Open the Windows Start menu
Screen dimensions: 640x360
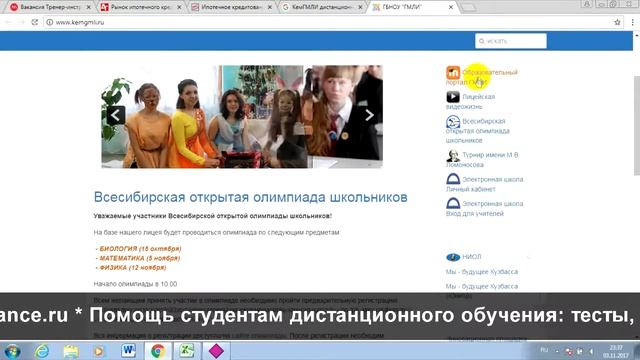[12, 351]
